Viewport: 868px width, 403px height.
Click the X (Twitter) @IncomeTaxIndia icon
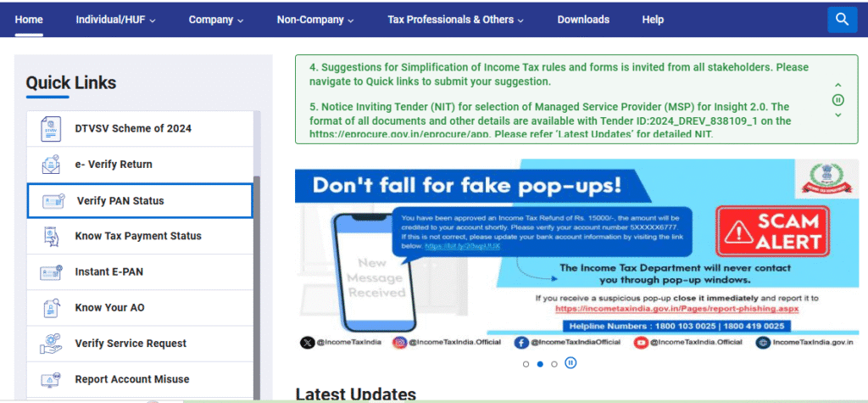307,343
